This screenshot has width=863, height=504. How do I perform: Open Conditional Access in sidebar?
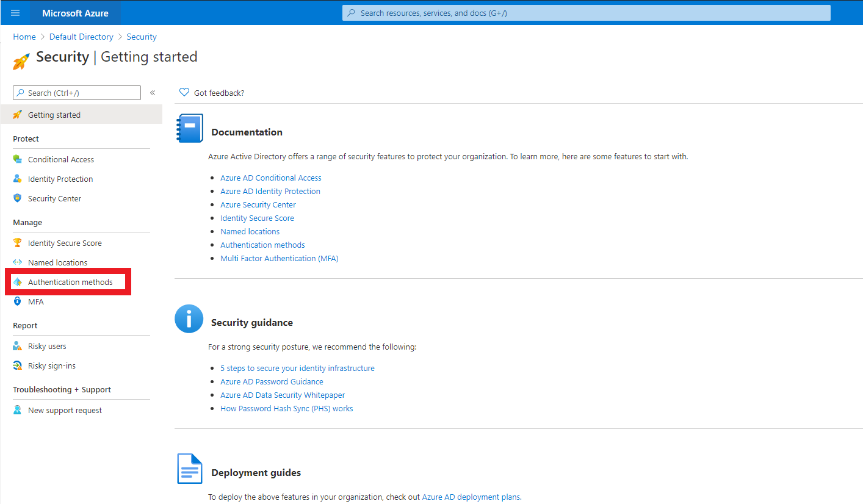tap(61, 159)
